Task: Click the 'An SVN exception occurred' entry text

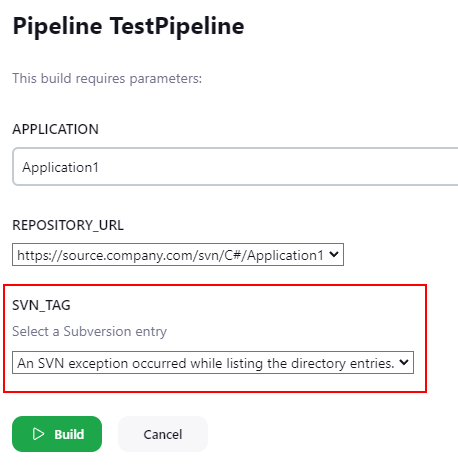Action: 206,363
